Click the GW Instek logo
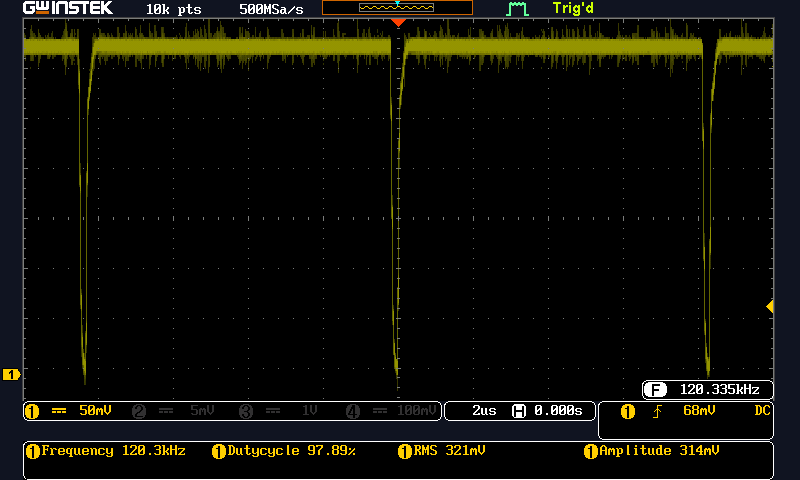The height and width of the screenshot is (480, 800). (68, 8)
